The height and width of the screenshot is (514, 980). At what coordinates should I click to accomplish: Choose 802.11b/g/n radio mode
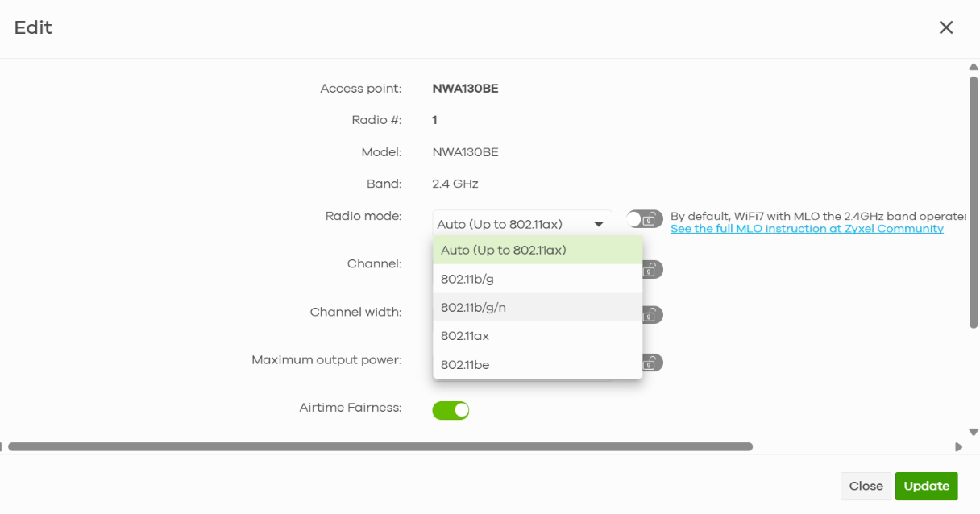(x=538, y=307)
